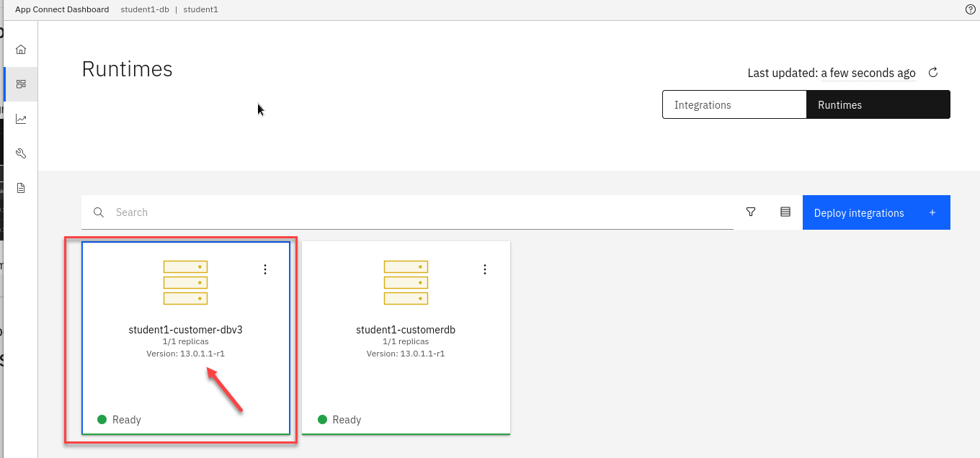Click the help question mark icon

click(x=970, y=9)
